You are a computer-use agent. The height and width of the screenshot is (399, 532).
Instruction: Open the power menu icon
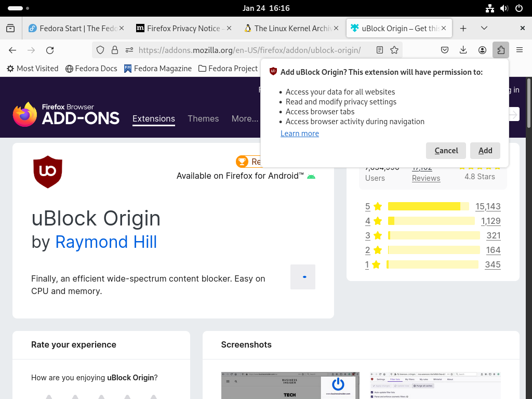click(519, 8)
